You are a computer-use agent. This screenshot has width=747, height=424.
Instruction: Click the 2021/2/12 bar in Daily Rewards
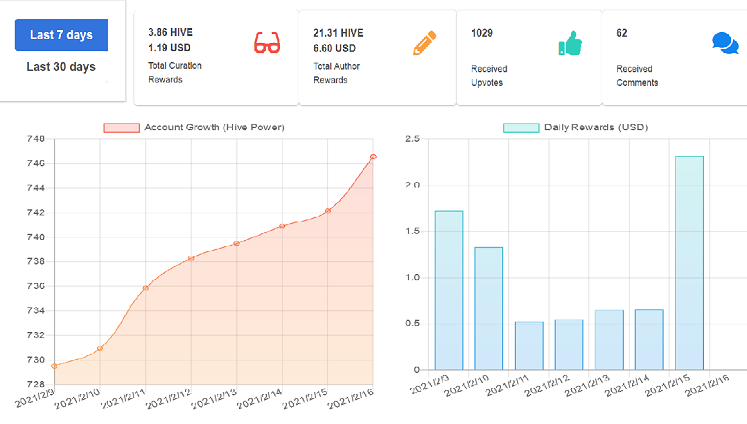(x=569, y=344)
